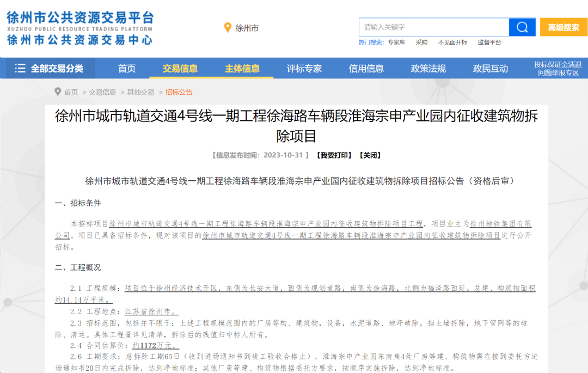Open the 政策法规 nav tab
This screenshot has width=588, height=373.
click(428, 69)
